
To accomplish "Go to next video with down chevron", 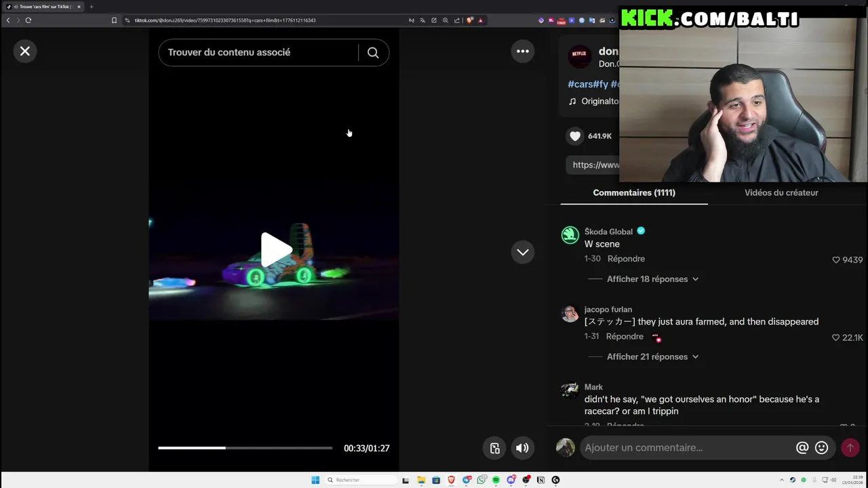I will [x=523, y=252].
